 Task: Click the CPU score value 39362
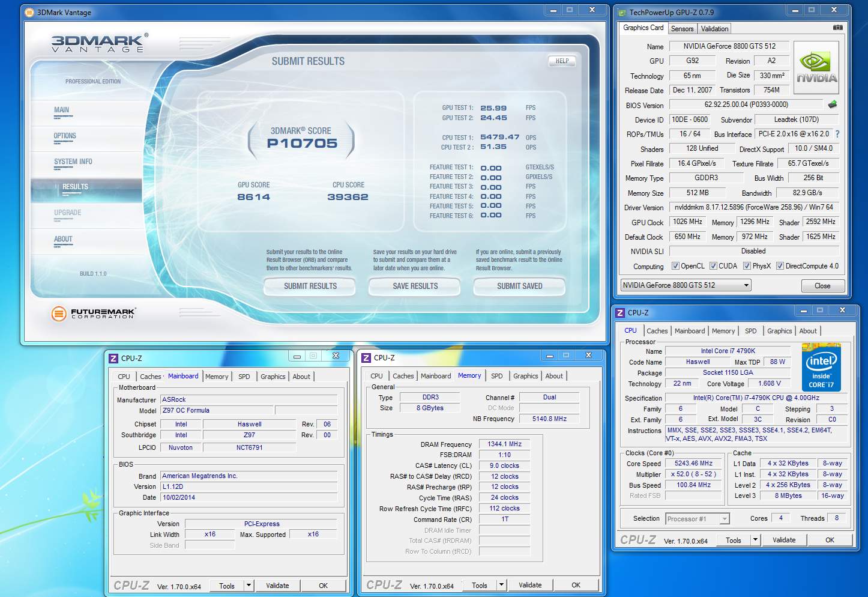348,197
